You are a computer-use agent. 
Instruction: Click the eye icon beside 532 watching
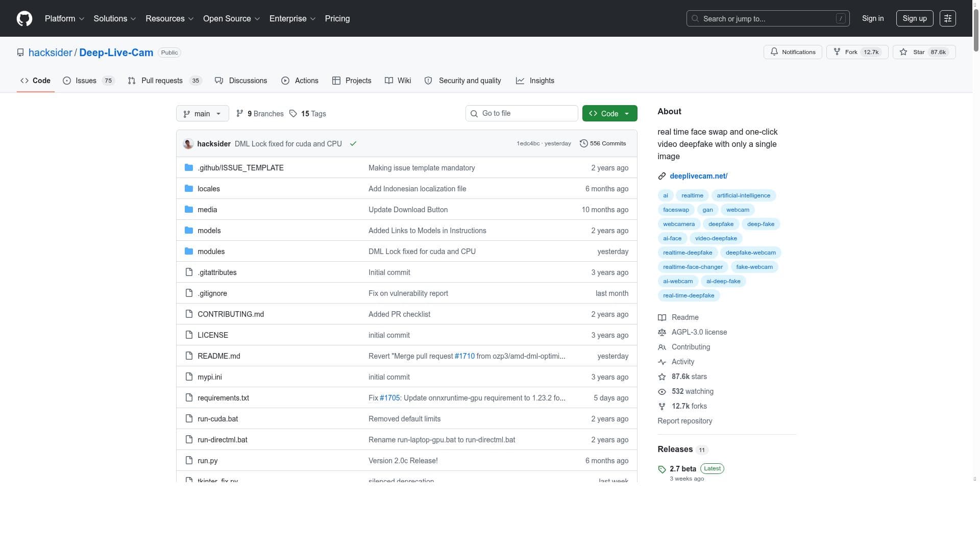pyautogui.click(x=662, y=392)
